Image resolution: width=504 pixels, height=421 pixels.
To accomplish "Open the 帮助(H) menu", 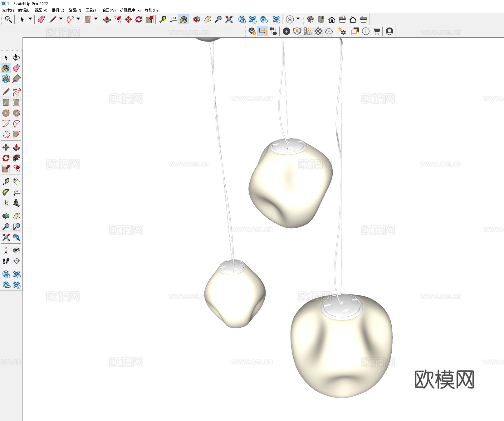I will (151, 10).
